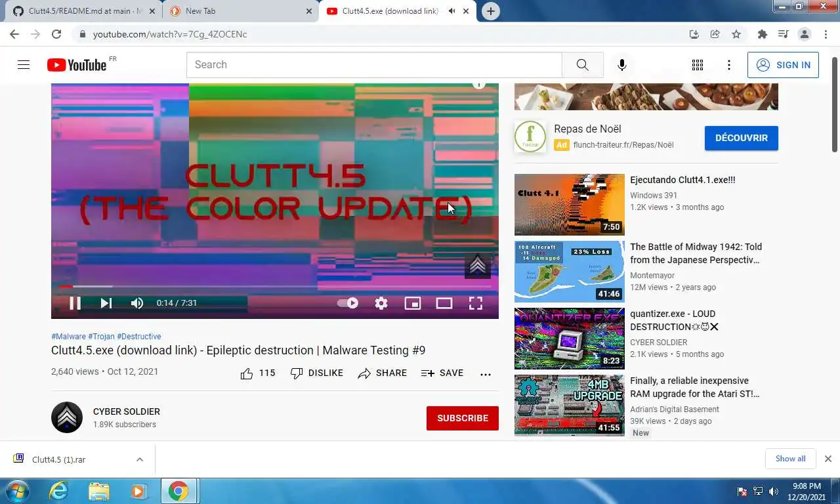The height and width of the screenshot is (504, 840).
Task: Click the page vertical scrollbar
Action: 834,104
